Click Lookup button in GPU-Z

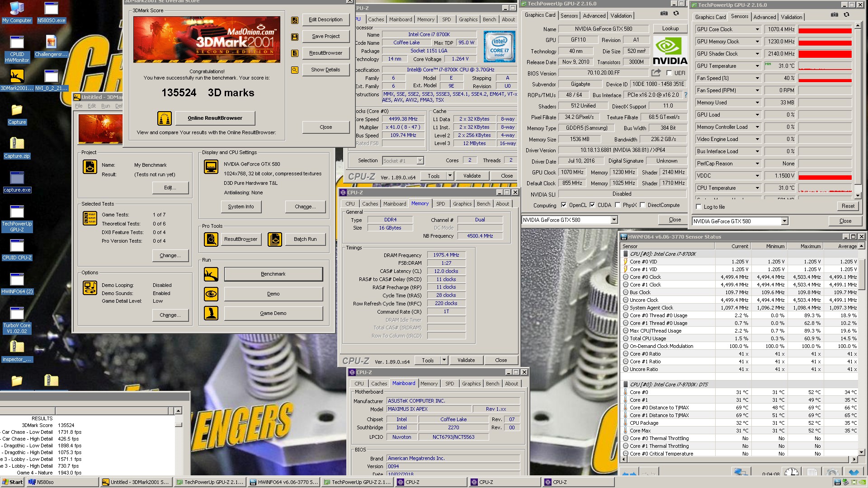point(670,28)
